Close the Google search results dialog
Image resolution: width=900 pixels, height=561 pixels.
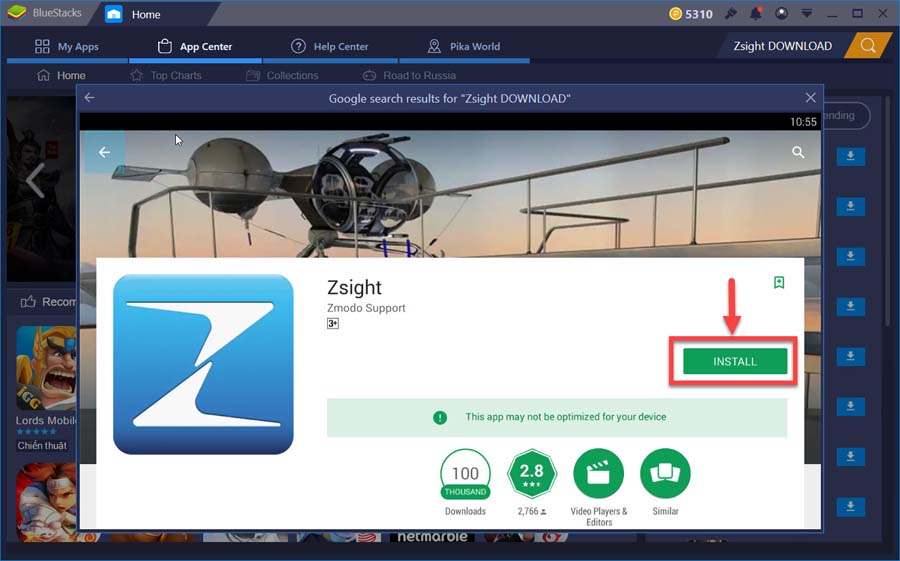coord(810,98)
